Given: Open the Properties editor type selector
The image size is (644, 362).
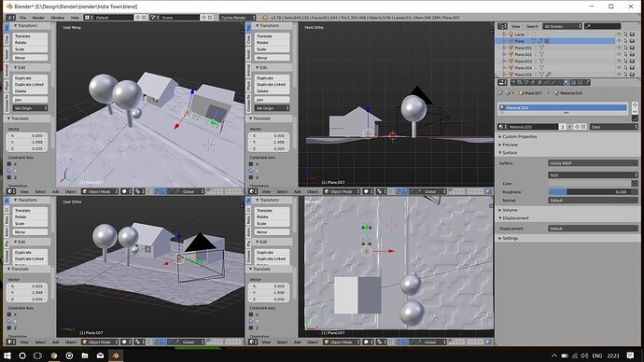Looking at the screenshot, I should click(502, 82).
